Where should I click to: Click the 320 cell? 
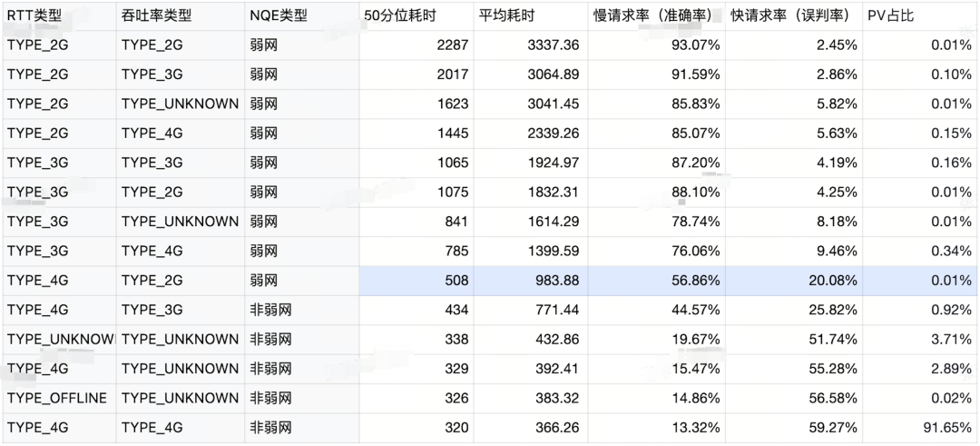pos(416,427)
